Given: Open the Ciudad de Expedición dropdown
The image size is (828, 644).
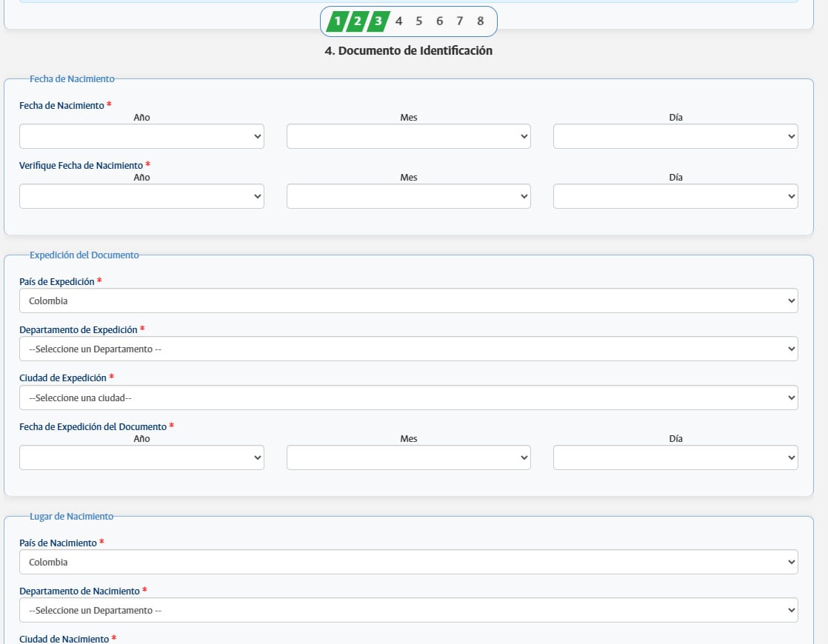Looking at the screenshot, I should coord(408,398).
